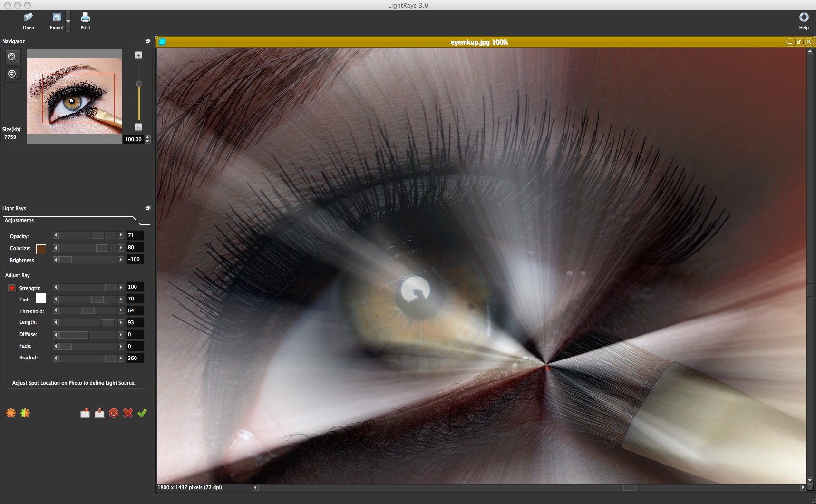Click the Fade value field 0

[x=135, y=346]
